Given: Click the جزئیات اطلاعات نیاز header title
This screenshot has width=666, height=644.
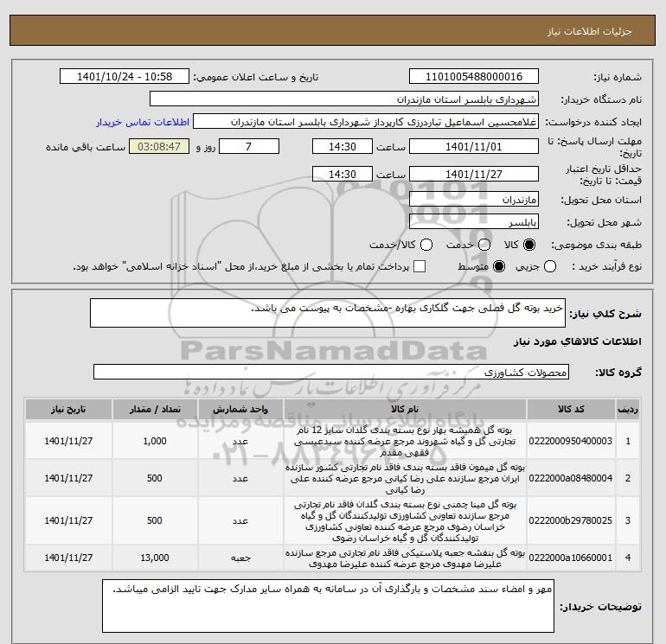Looking at the screenshot, I should pyautogui.click(x=590, y=32).
